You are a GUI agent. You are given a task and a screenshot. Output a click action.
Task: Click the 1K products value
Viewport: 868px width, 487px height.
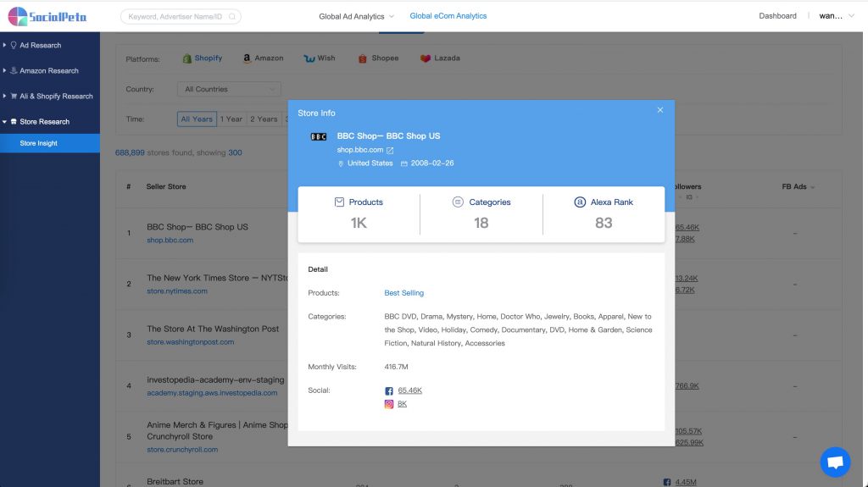pyautogui.click(x=359, y=223)
